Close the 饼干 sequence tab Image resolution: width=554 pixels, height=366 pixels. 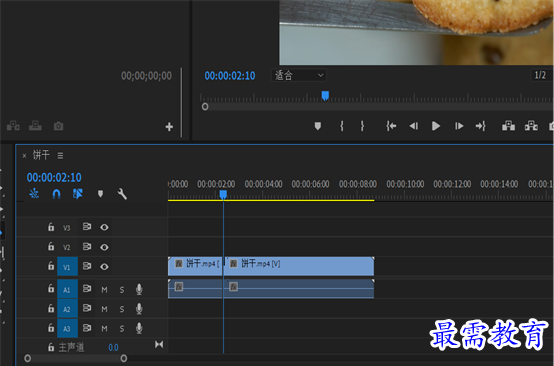(24, 155)
